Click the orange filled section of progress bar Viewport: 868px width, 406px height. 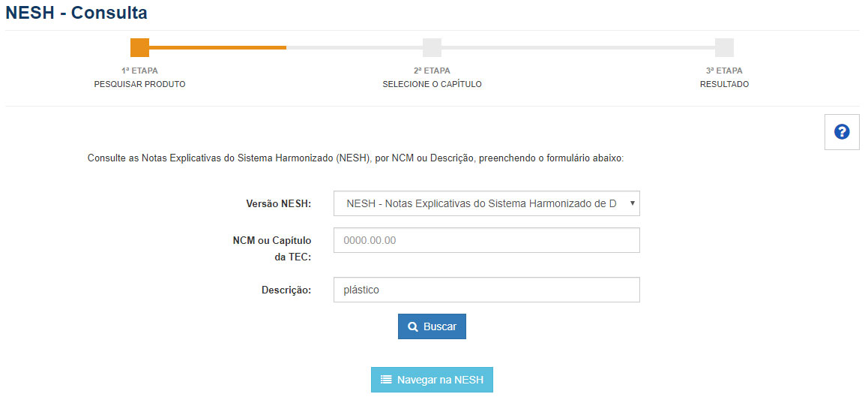click(x=217, y=47)
